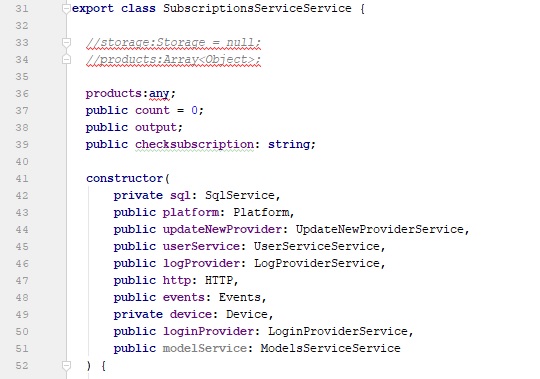Click the 'string' type keyword on line 39
540x379 pixels.
289,145
